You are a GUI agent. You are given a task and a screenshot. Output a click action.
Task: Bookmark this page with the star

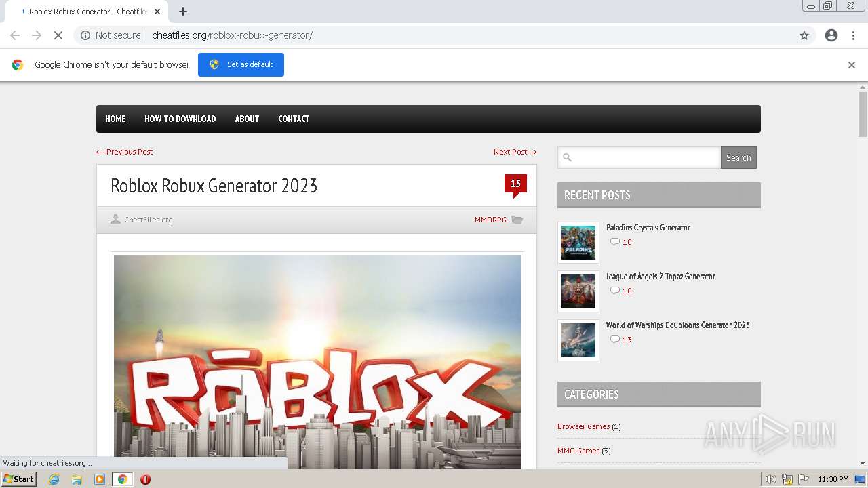tap(804, 35)
